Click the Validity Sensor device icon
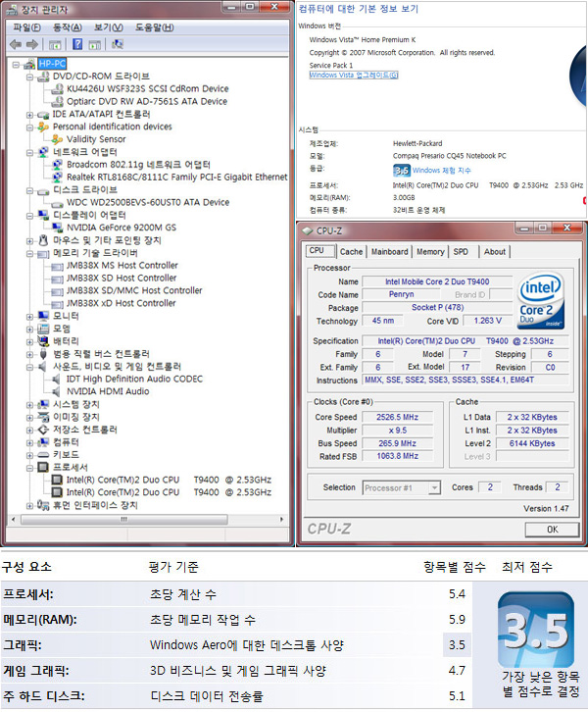This screenshot has width=588, height=712. pyautogui.click(x=57, y=139)
